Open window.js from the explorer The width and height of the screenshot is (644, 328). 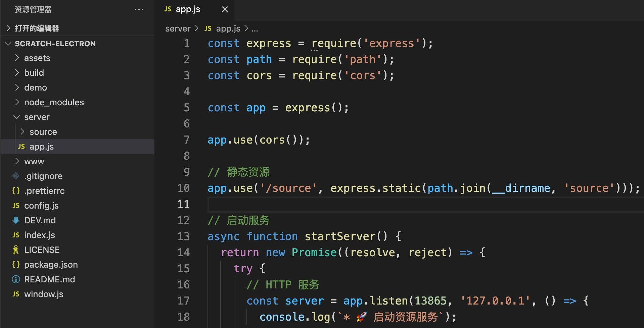(78, 294)
